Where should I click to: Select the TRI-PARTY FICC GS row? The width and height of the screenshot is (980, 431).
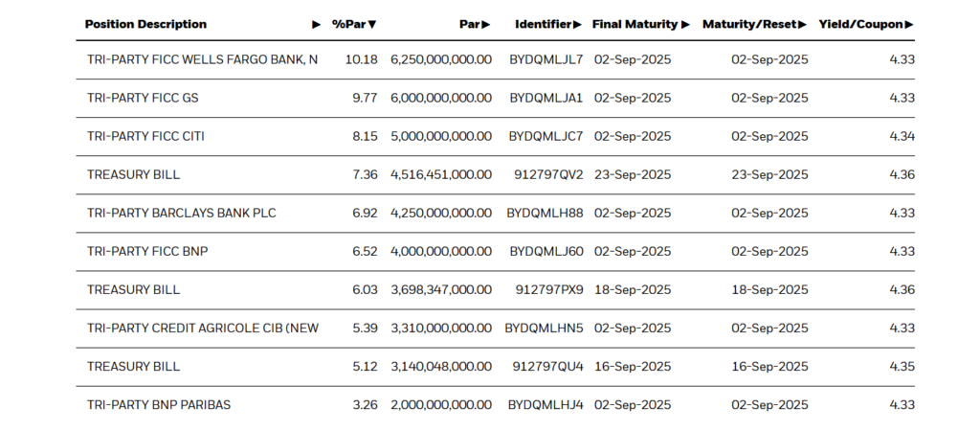point(496,99)
